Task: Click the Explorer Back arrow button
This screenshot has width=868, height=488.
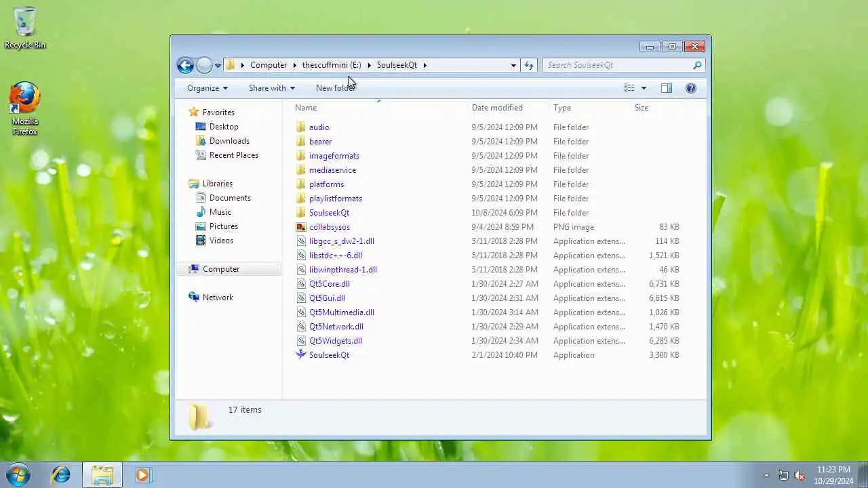Action: pos(185,65)
